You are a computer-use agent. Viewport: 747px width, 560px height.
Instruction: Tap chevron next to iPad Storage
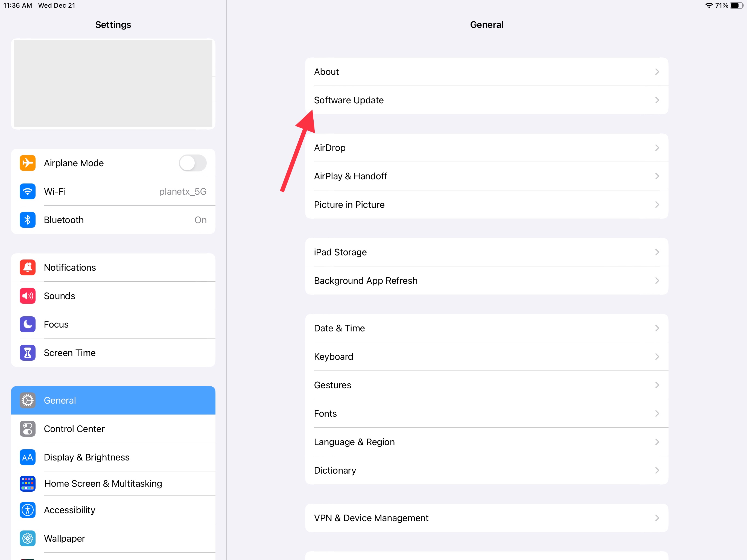coord(657,252)
